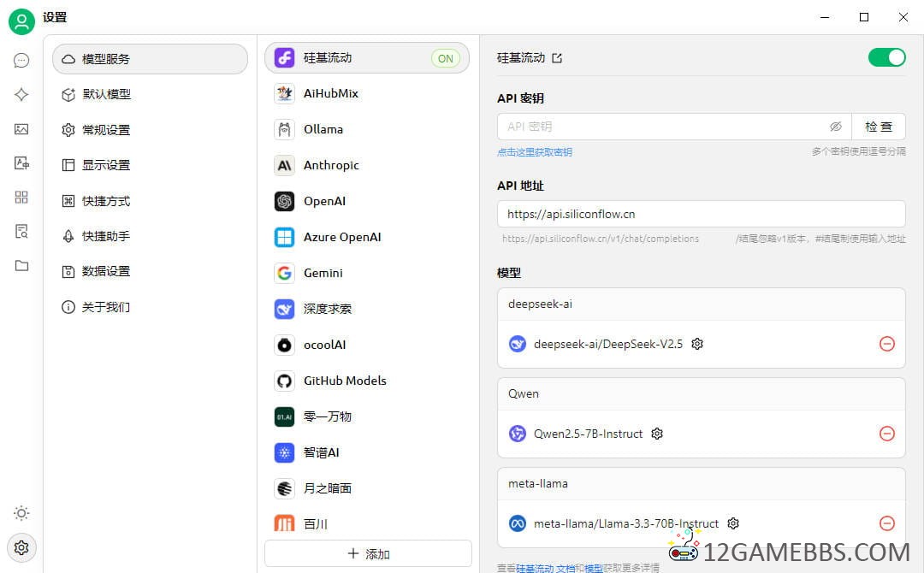
Task: Click the Qwen group header
Action: click(x=702, y=394)
